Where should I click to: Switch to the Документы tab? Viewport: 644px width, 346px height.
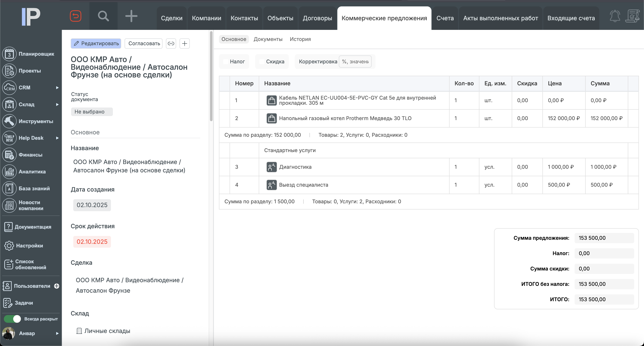(268, 39)
